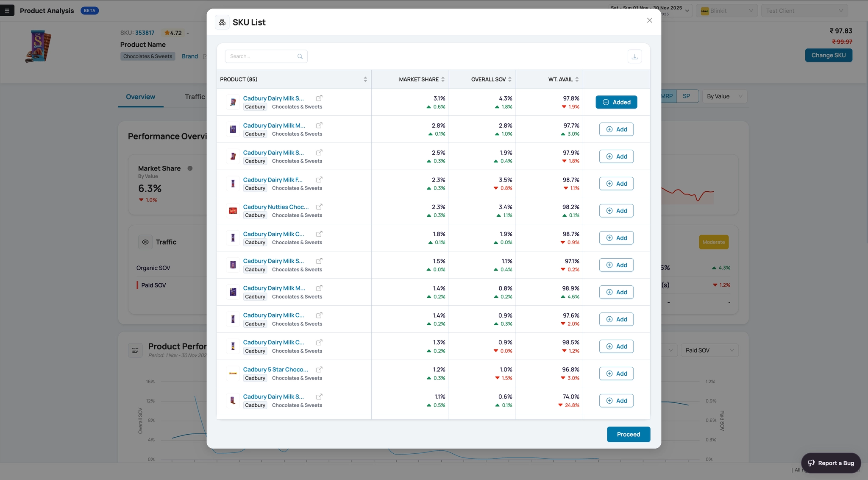Click the search magnifier icon
The height and width of the screenshot is (480, 868).
click(x=300, y=56)
